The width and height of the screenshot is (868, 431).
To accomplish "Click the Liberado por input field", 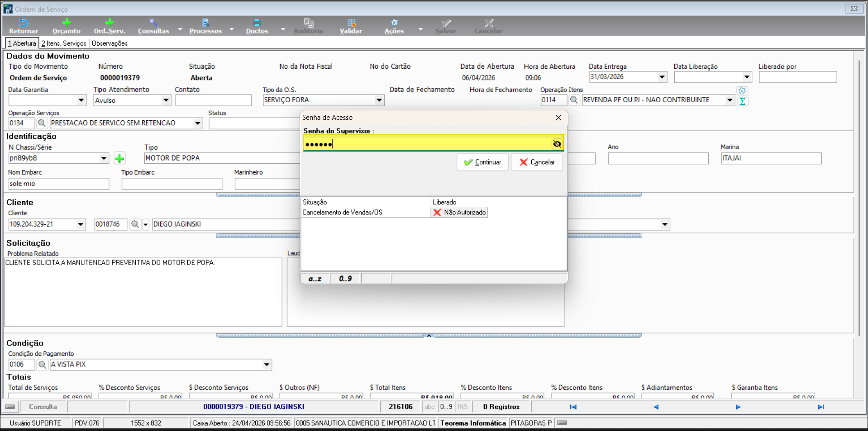I will coord(797,77).
